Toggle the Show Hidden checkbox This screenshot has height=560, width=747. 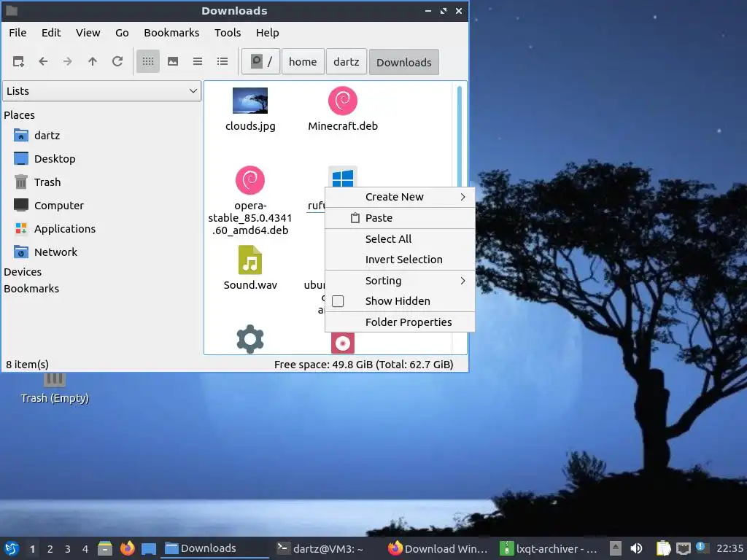(x=338, y=301)
